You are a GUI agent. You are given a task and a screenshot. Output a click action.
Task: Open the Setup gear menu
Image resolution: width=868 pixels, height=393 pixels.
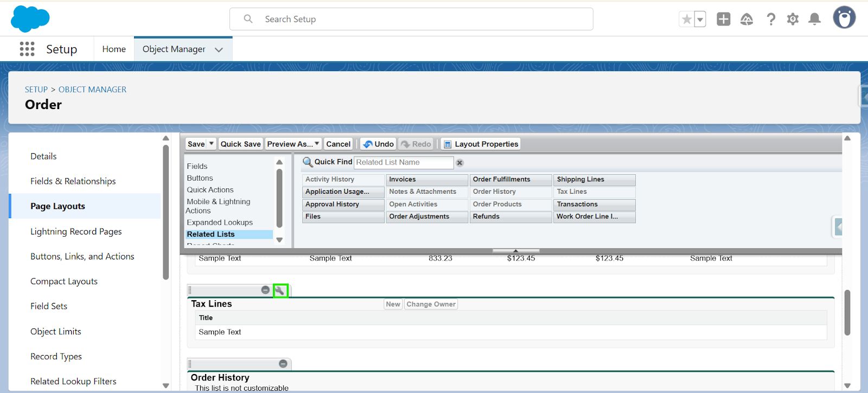793,20
